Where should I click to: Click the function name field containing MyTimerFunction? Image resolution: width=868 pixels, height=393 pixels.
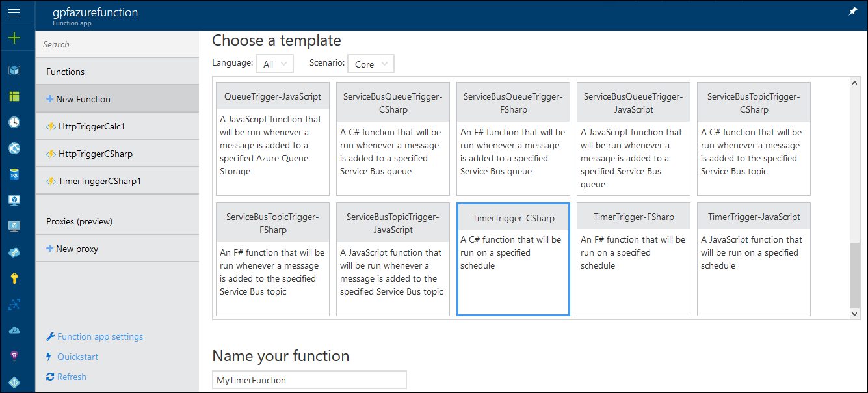pos(309,380)
